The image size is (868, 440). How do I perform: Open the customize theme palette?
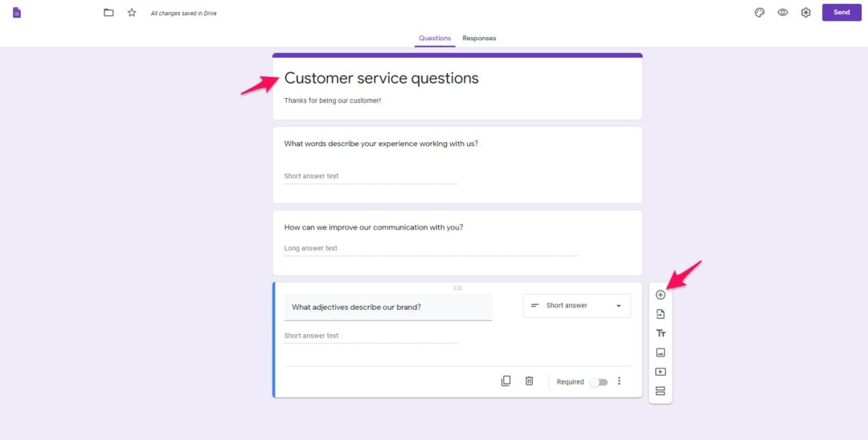coord(759,13)
